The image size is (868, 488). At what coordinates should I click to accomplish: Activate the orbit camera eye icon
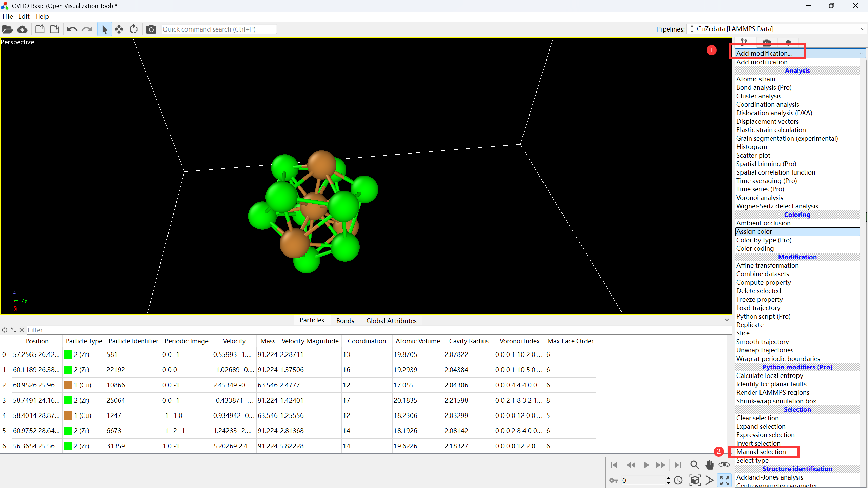[x=724, y=465]
